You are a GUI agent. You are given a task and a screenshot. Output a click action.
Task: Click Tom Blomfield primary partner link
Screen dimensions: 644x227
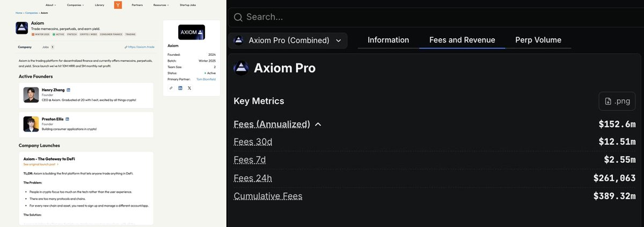(206, 79)
